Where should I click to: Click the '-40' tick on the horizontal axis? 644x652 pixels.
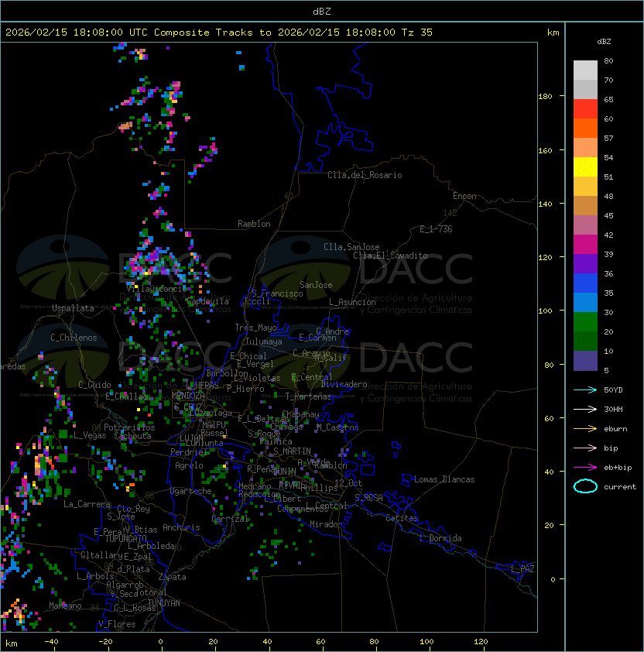click(x=51, y=642)
